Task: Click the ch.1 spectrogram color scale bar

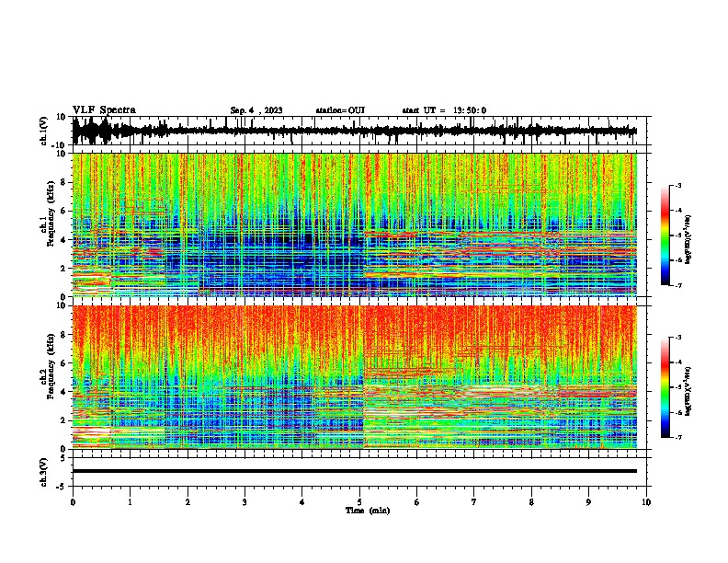Action: [665, 235]
